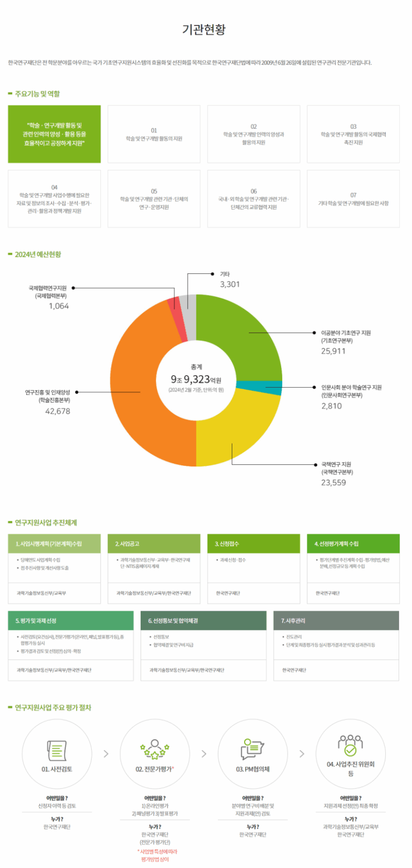Screen dimensions: 412x868
Task: Click the PM협의체 chat bubble icon
Action: 252,749
